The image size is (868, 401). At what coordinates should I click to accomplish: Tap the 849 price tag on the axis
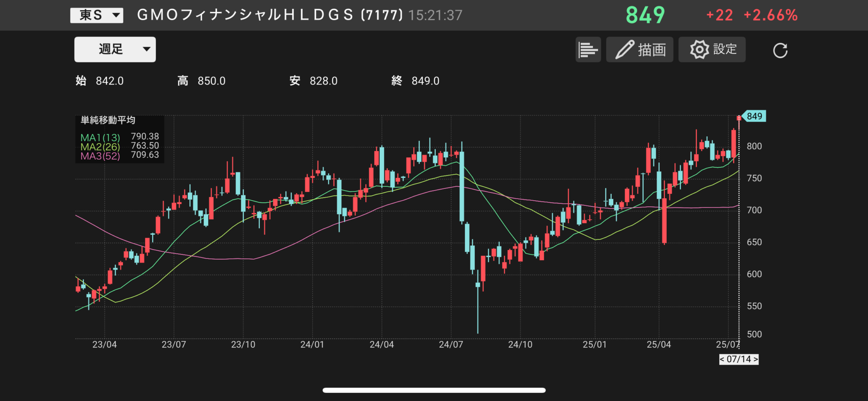[754, 116]
